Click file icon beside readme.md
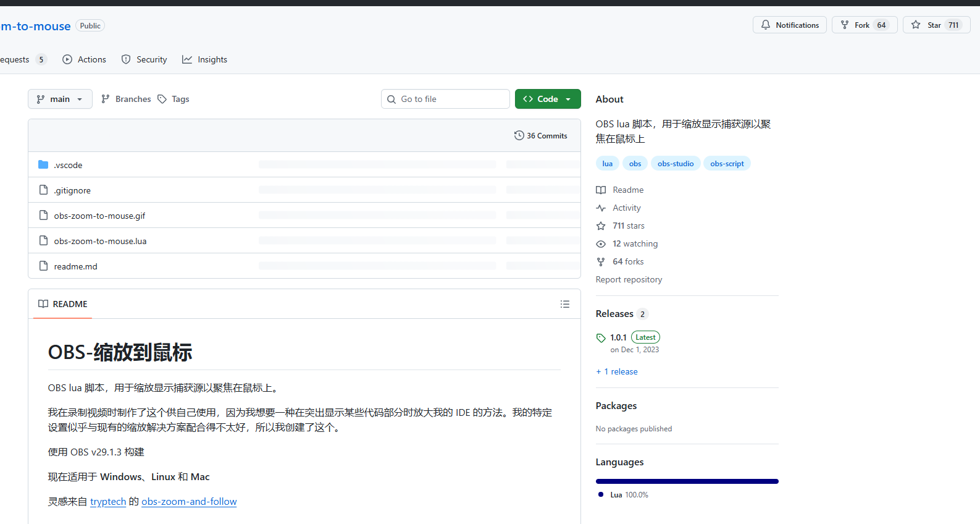 click(43, 266)
